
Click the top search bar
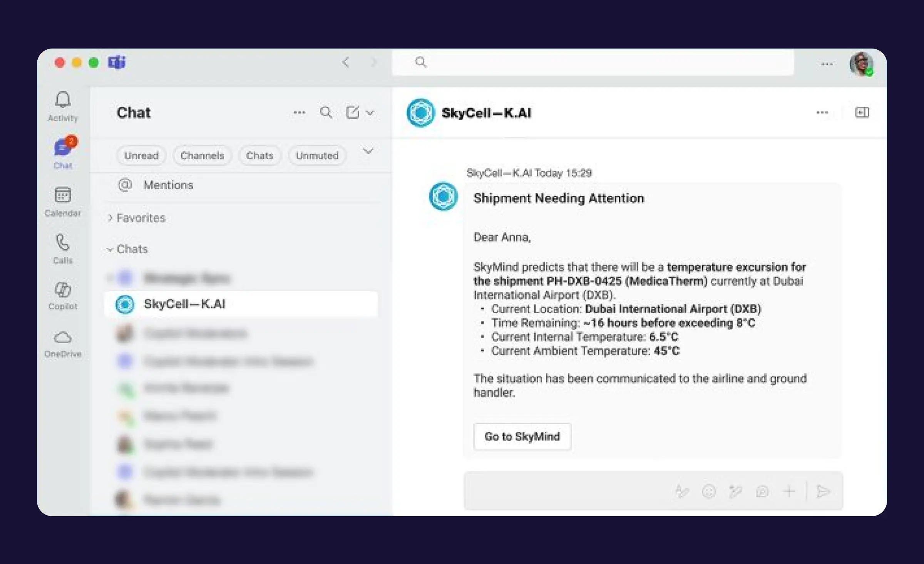coord(593,62)
